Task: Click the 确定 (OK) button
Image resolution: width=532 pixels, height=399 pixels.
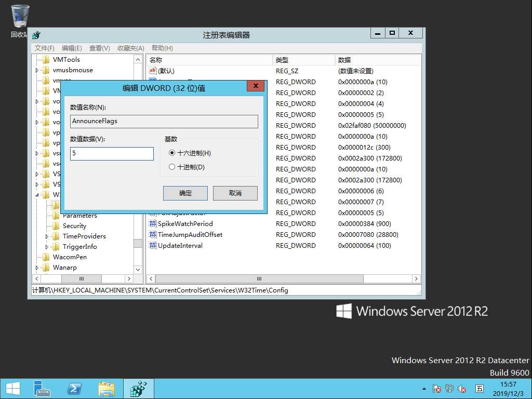Action: (x=185, y=193)
